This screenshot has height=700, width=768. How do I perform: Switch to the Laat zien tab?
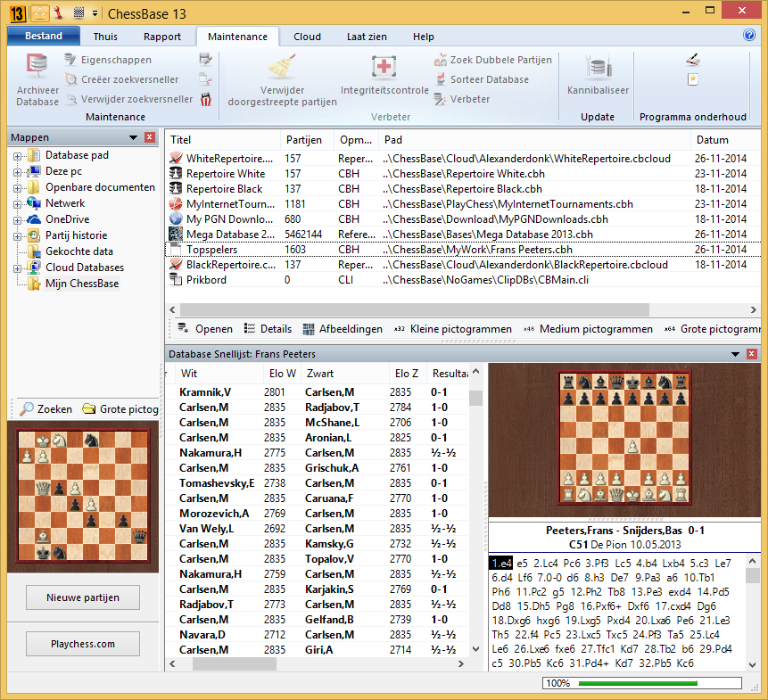367,37
